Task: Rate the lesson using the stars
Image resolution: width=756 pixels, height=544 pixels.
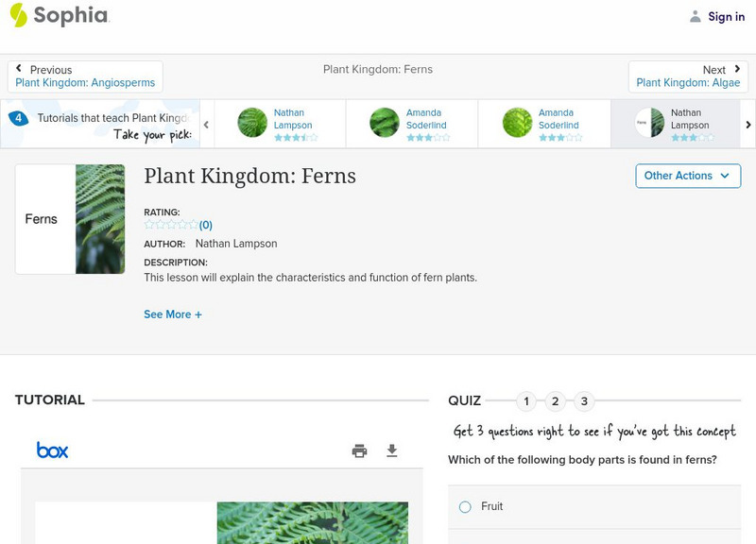Action: coord(171,225)
